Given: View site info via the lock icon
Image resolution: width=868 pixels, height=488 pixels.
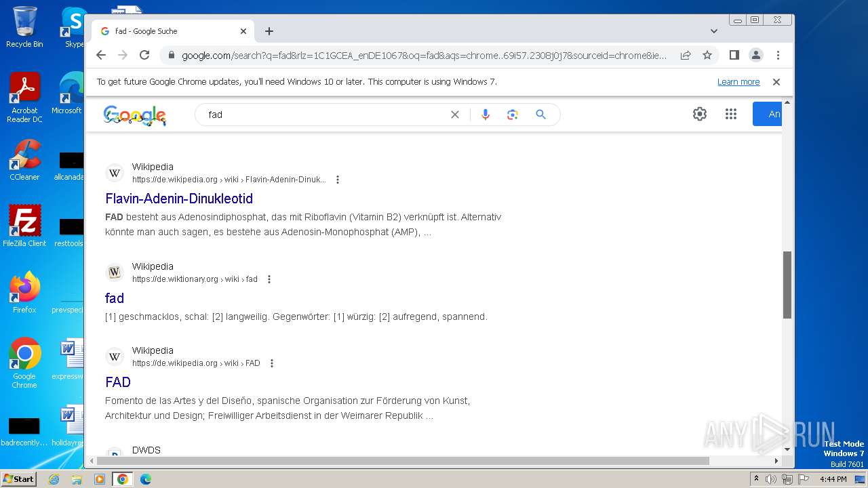Looking at the screenshot, I should coord(172,56).
